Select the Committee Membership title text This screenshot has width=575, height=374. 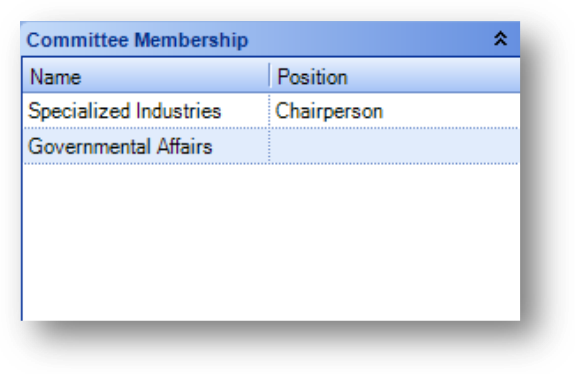tap(138, 40)
